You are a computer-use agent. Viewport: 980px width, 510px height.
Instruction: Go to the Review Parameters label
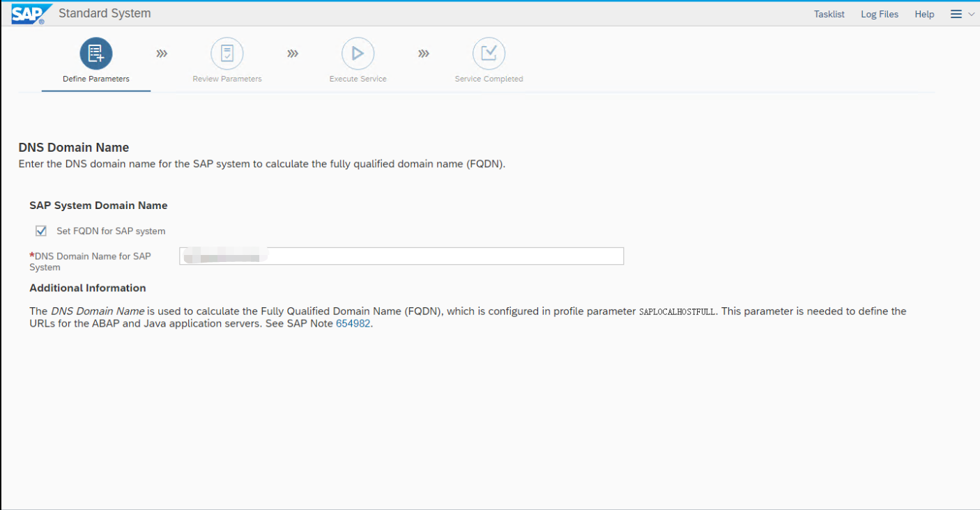[x=227, y=79]
